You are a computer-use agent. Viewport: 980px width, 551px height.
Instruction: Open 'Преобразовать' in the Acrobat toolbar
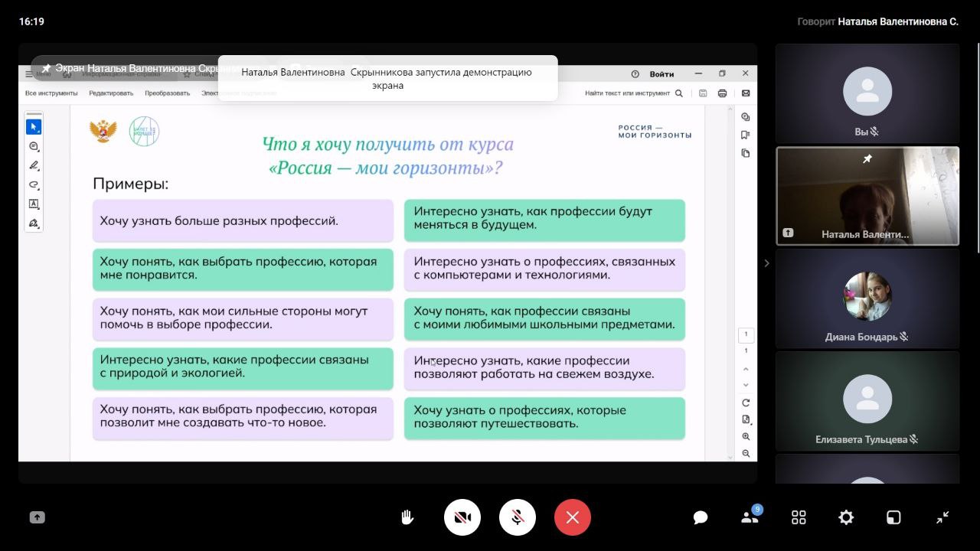click(167, 93)
